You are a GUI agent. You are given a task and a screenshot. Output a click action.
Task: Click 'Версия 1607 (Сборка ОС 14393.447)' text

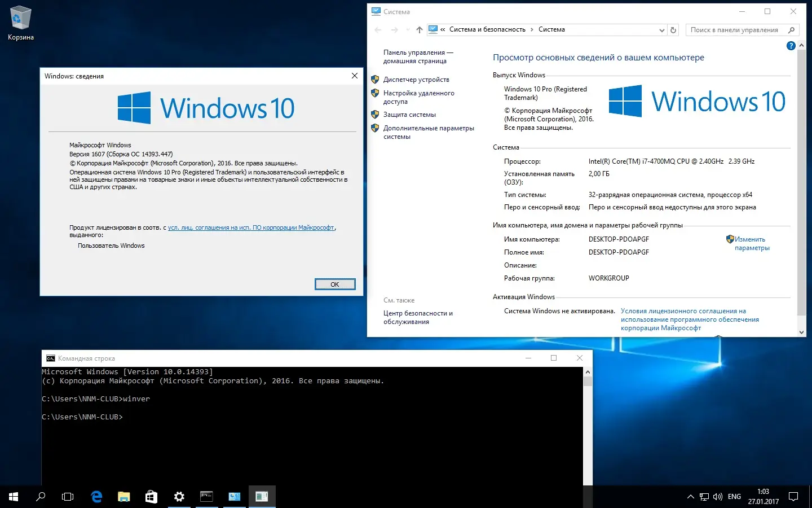pos(121,154)
